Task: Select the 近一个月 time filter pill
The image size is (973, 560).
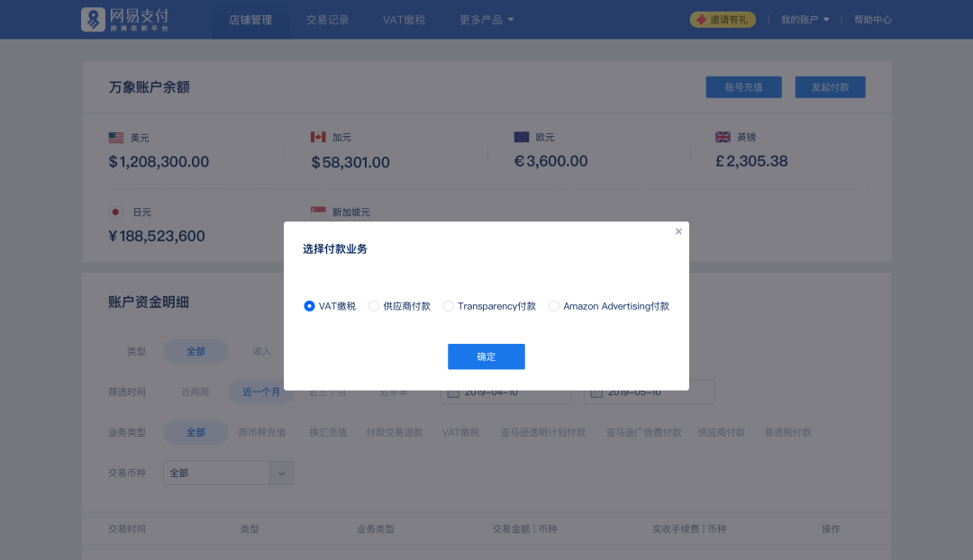Action: click(x=261, y=392)
